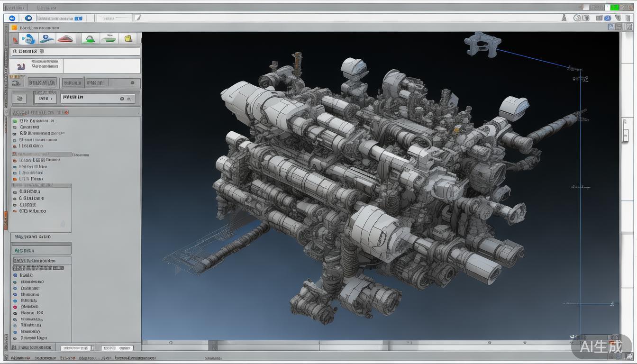Click the green flat disc shape icon
This screenshot has width=637, height=364.
click(109, 39)
